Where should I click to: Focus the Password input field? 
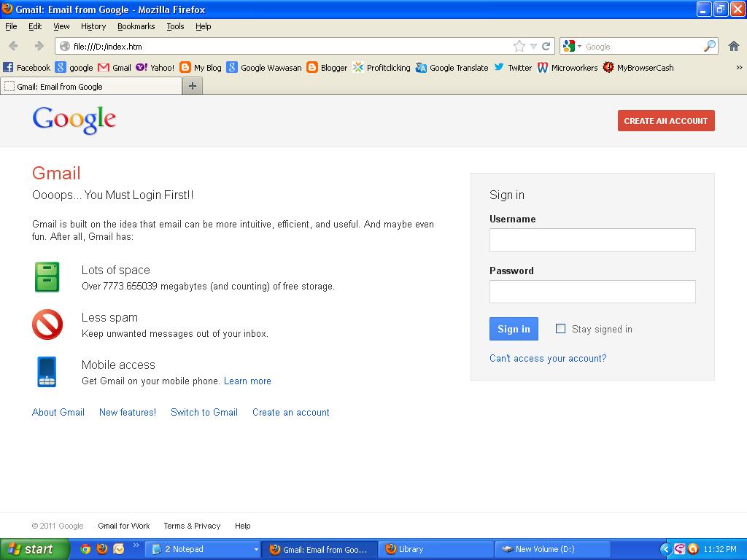tap(592, 292)
